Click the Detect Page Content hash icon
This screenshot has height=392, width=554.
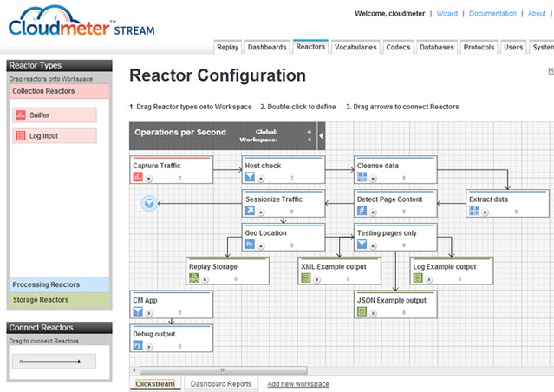[362, 211]
